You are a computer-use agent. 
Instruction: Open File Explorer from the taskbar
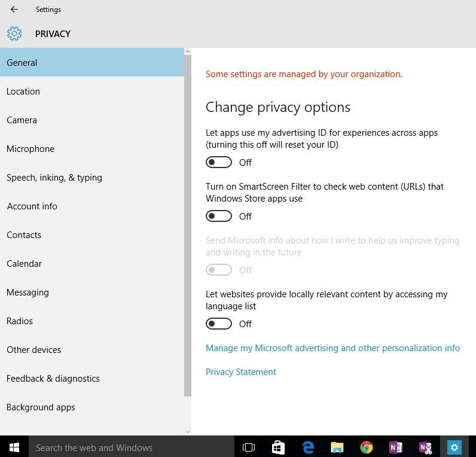coord(337,447)
